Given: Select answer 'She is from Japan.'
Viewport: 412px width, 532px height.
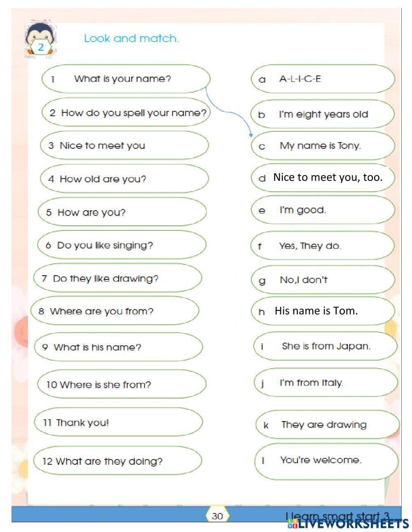Looking at the screenshot, I should (325, 346).
